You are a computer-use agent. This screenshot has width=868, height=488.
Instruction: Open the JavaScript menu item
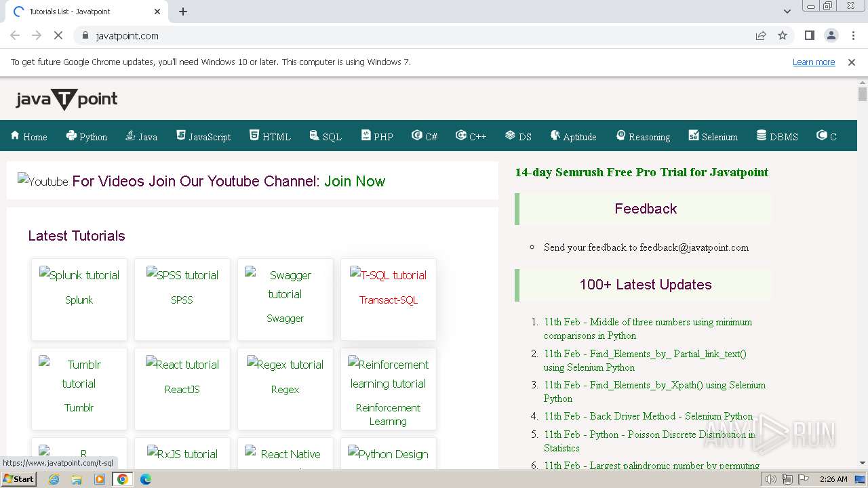coord(203,136)
